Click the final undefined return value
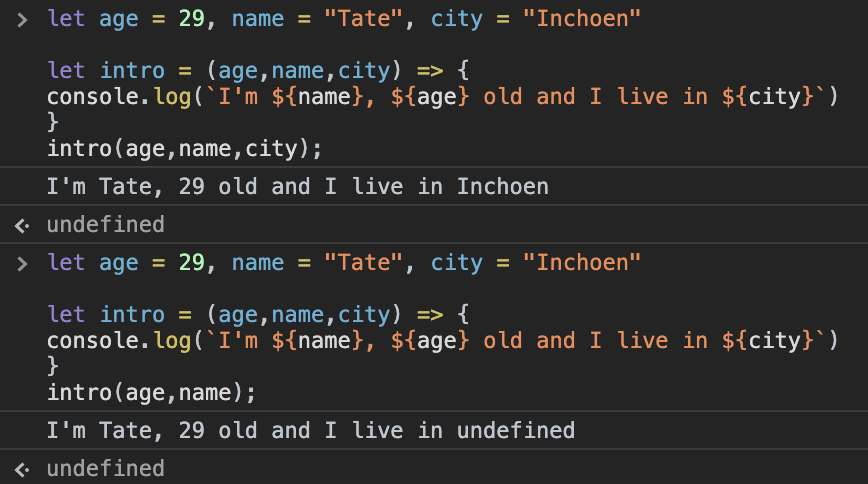 106,468
